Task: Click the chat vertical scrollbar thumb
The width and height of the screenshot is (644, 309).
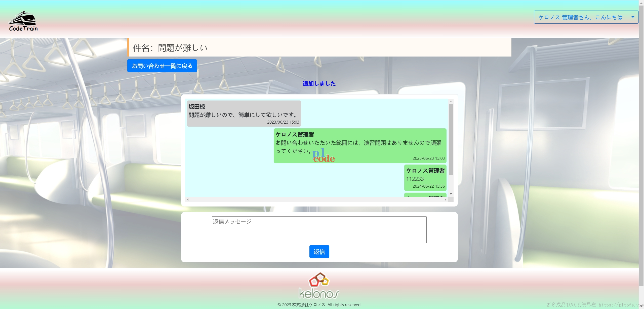Action: [451, 139]
